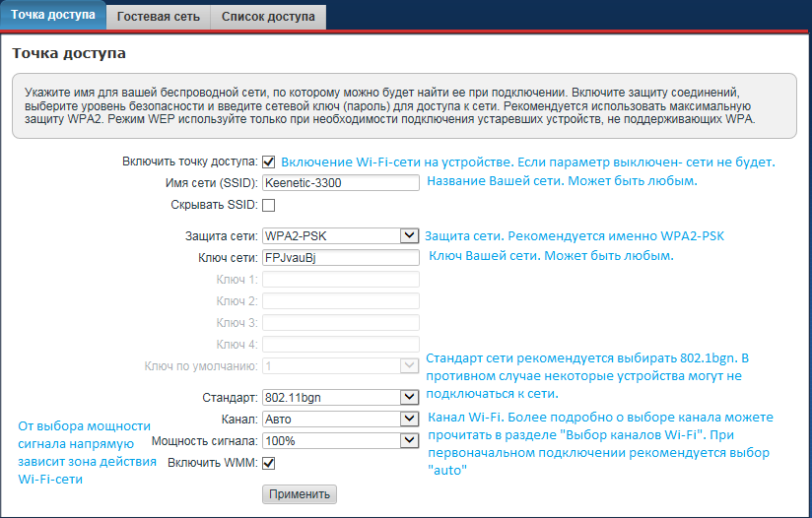Viewport: 812px width, 518px height.
Task: Click the Имя сети (SSID) input field
Action: click(x=341, y=183)
